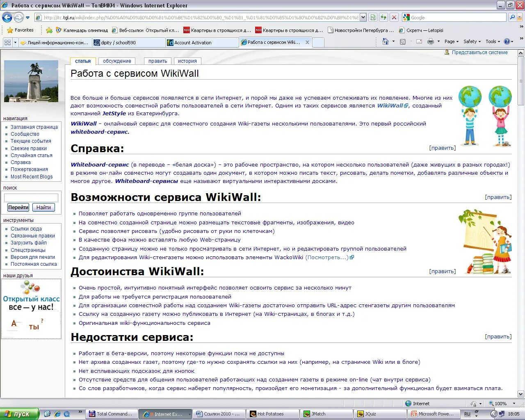Click the Refresh page icon

(383, 17)
